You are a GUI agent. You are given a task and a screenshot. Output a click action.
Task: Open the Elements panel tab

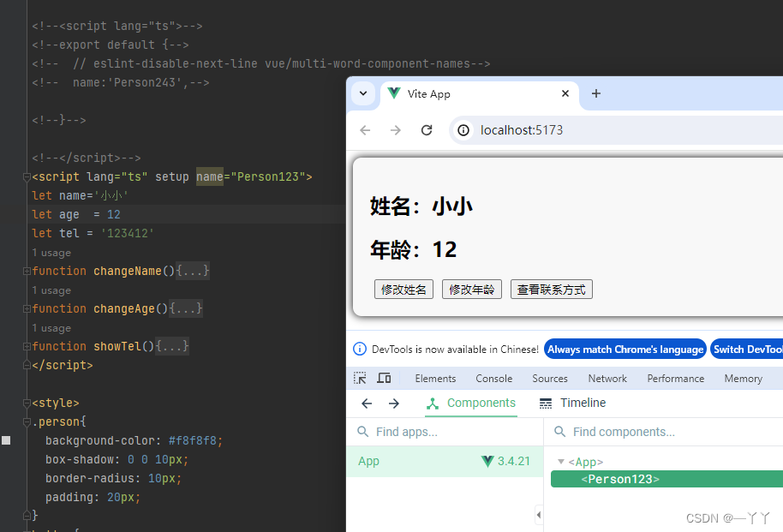435,379
